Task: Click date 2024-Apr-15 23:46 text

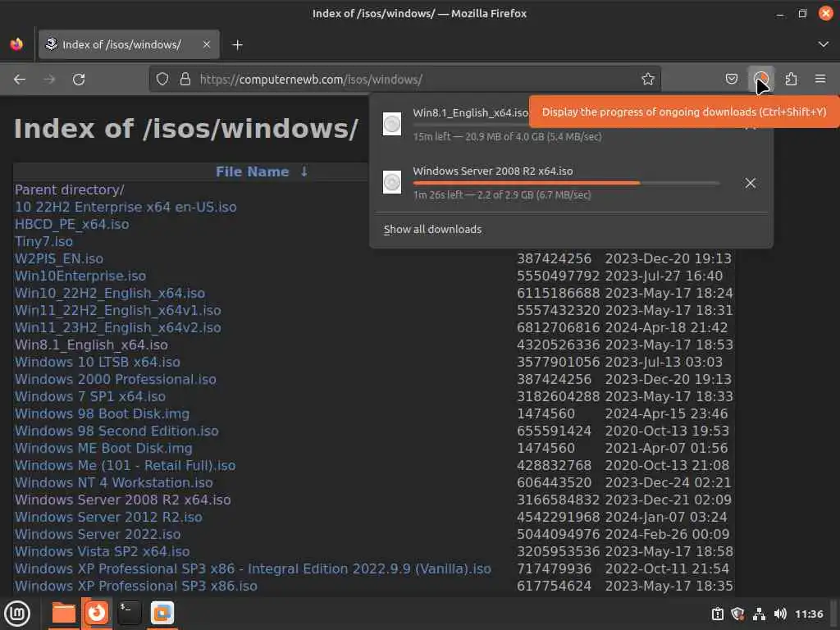Action: pyautogui.click(x=666, y=413)
